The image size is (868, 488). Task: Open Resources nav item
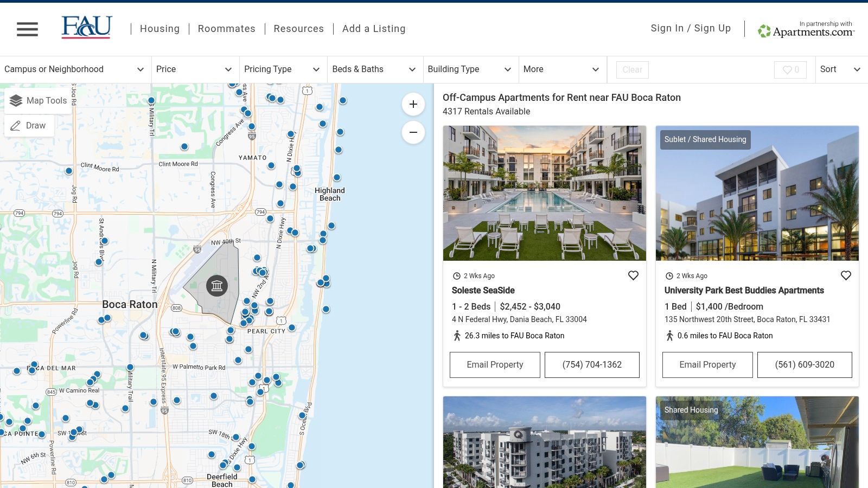coord(298,29)
